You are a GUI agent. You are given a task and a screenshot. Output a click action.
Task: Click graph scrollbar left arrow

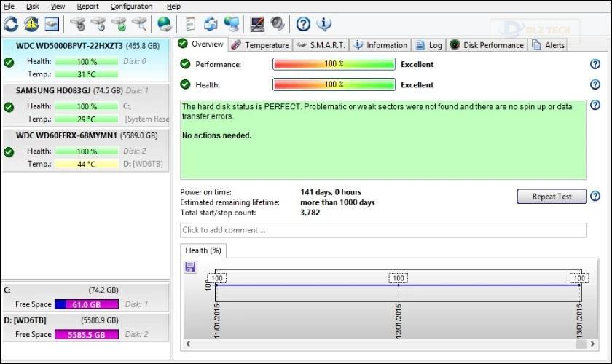[x=188, y=344]
